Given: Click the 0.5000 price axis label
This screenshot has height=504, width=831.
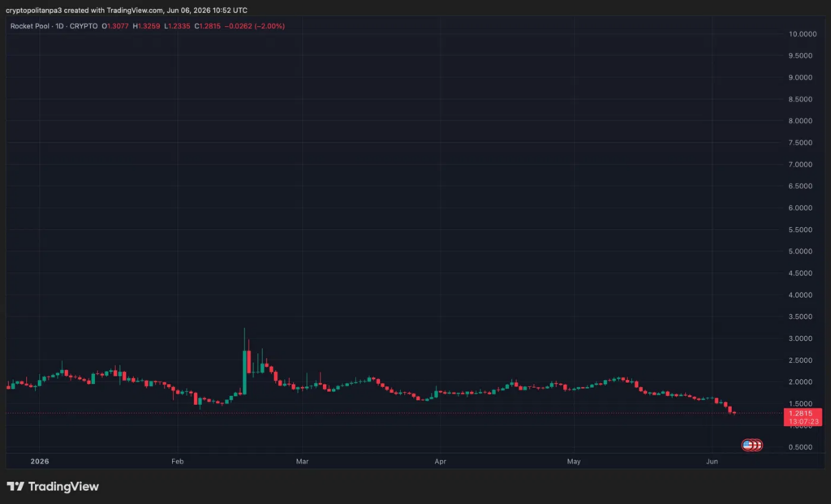Looking at the screenshot, I should click(x=800, y=446).
